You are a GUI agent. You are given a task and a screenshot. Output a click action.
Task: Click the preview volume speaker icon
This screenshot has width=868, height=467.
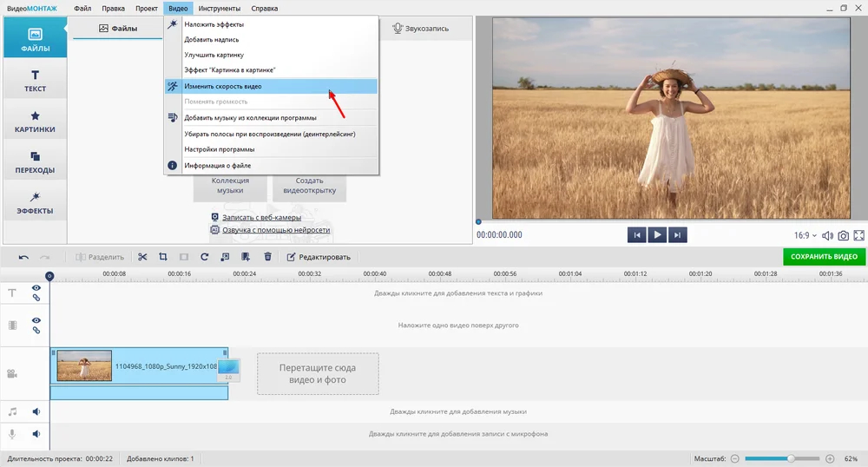point(827,236)
